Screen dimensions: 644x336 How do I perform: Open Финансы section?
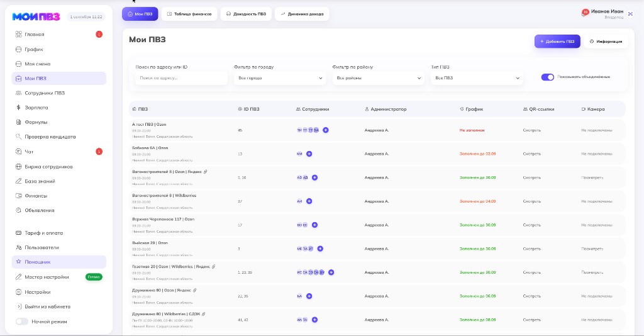point(58,196)
